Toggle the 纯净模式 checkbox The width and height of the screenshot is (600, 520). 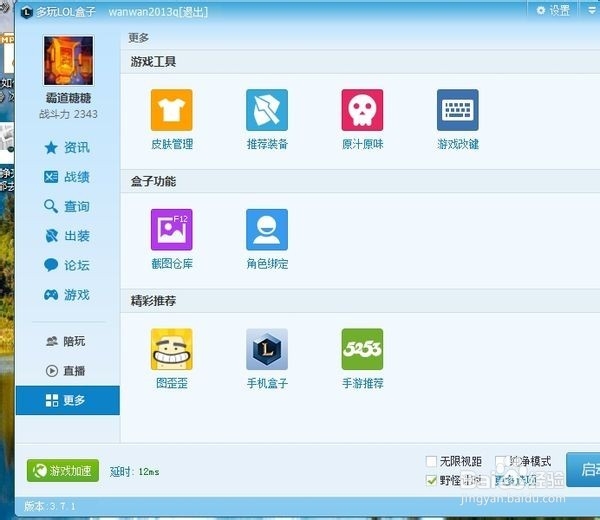tap(501, 461)
